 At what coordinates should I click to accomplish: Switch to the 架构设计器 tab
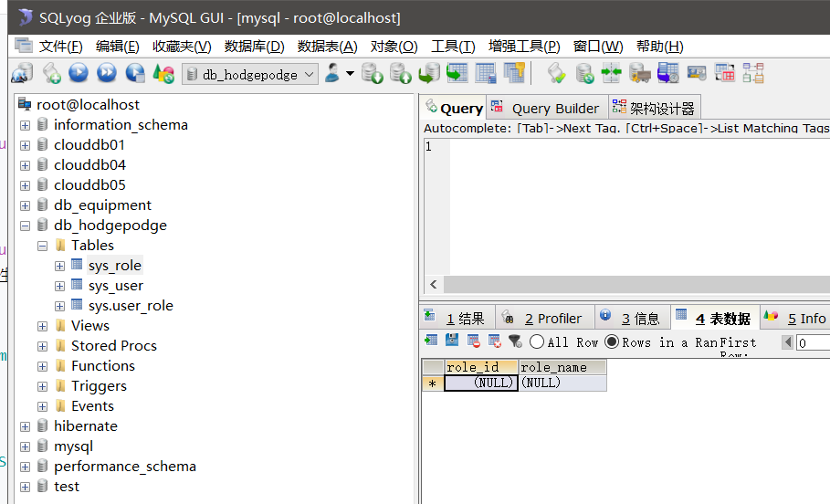pos(655,108)
